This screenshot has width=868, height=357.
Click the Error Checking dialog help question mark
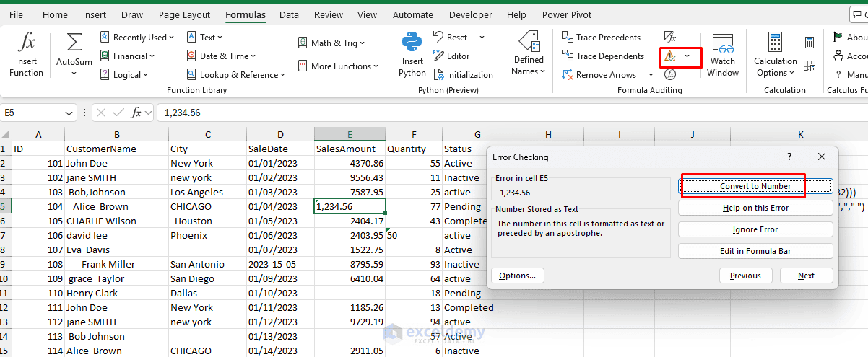click(x=789, y=157)
